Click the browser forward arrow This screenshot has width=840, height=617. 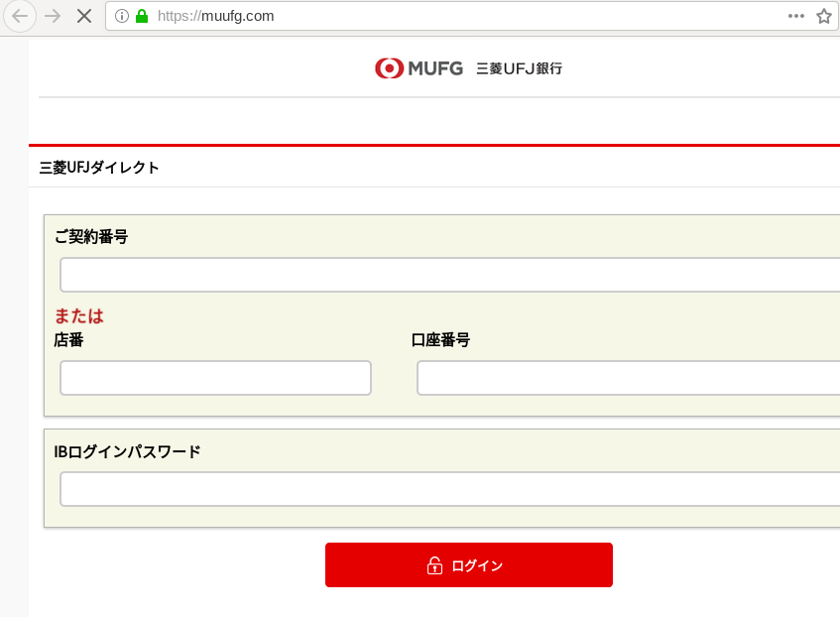coord(53,16)
